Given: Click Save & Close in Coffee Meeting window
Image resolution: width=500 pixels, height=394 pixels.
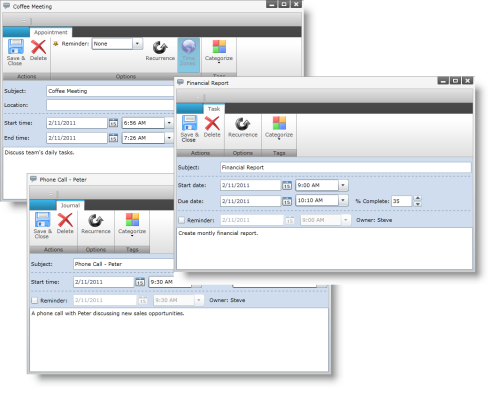Looking at the screenshot, I should click(16, 52).
